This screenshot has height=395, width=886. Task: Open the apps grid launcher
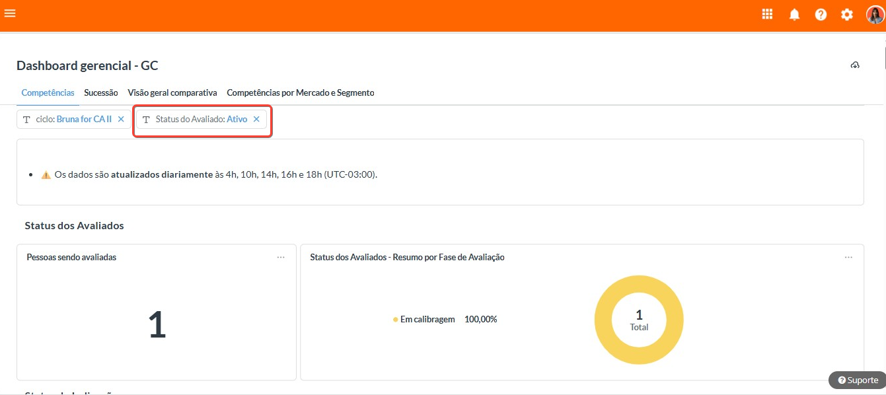click(x=767, y=15)
